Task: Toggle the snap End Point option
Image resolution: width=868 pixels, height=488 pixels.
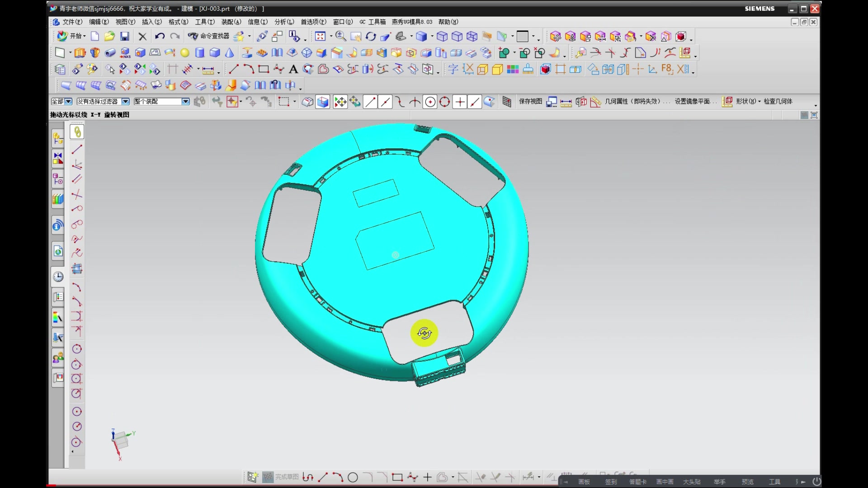Action: click(370, 102)
